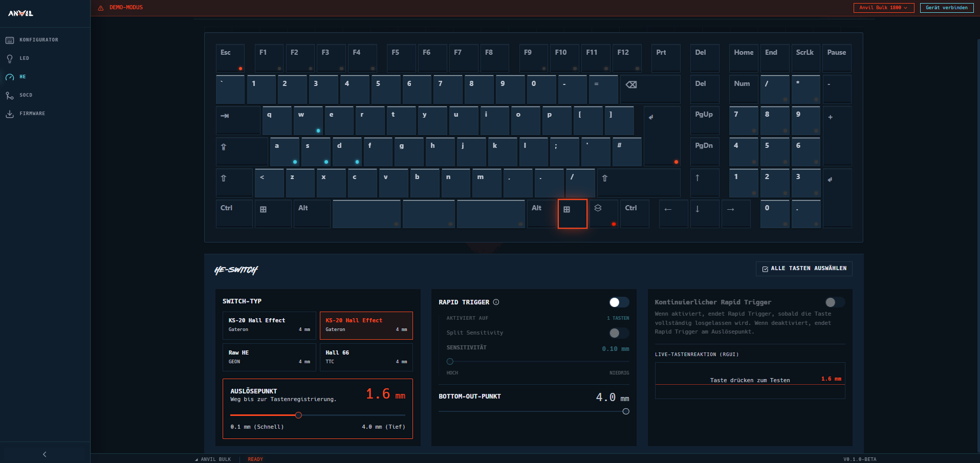The height and width of the screenshot is (463, 980).
Task: Select the Raw HE GEON switch type
Action: point(269,357)
